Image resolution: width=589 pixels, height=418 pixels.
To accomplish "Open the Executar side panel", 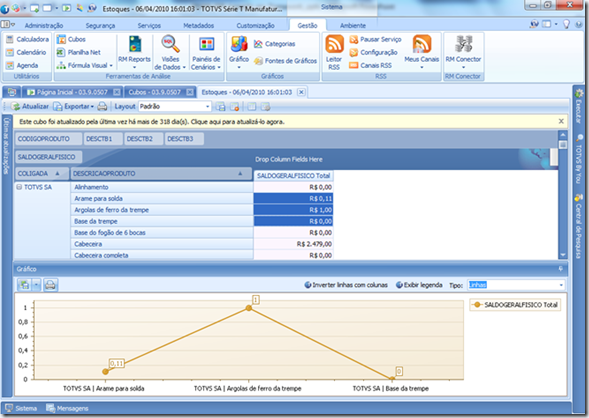I will [x=579, y=106].
